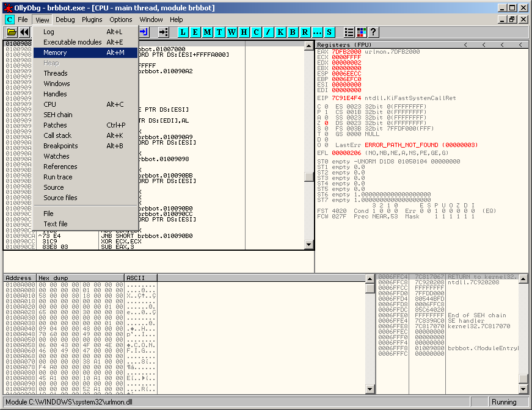Click the Restart program rewind icon
The width and height of the screenshot is (532, 410).
click(x=24, y=32)
